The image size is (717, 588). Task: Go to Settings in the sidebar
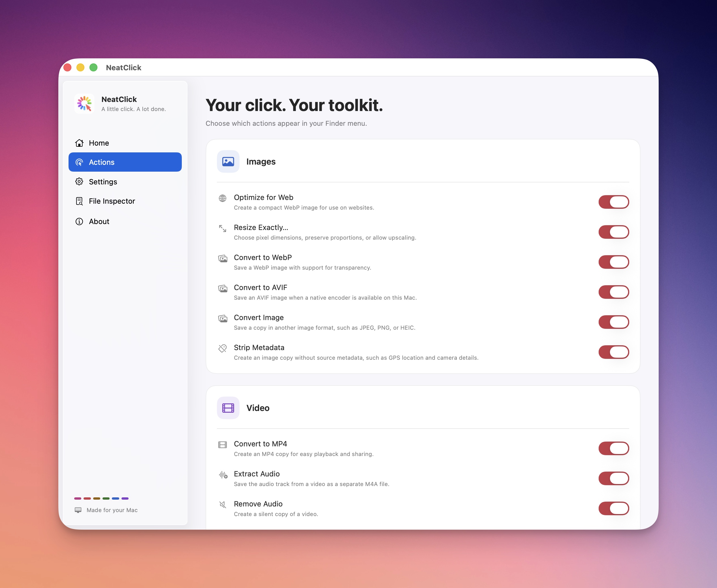(125, 182)
